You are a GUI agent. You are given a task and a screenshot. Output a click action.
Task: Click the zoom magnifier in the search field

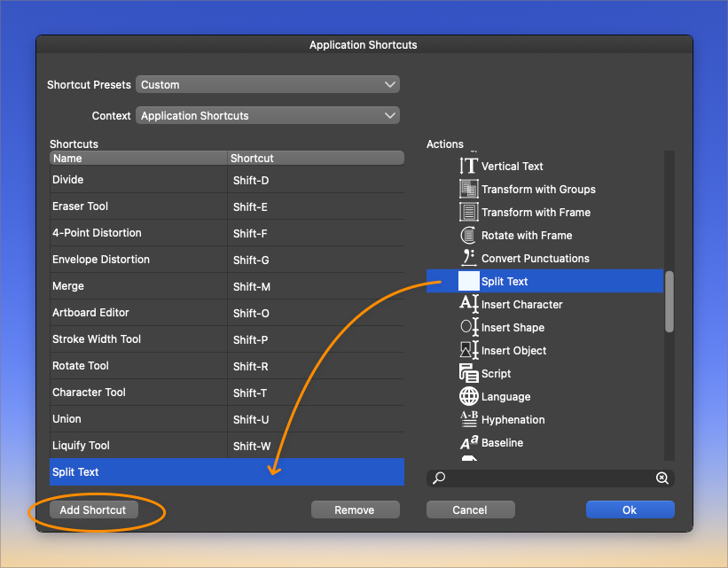661,479
